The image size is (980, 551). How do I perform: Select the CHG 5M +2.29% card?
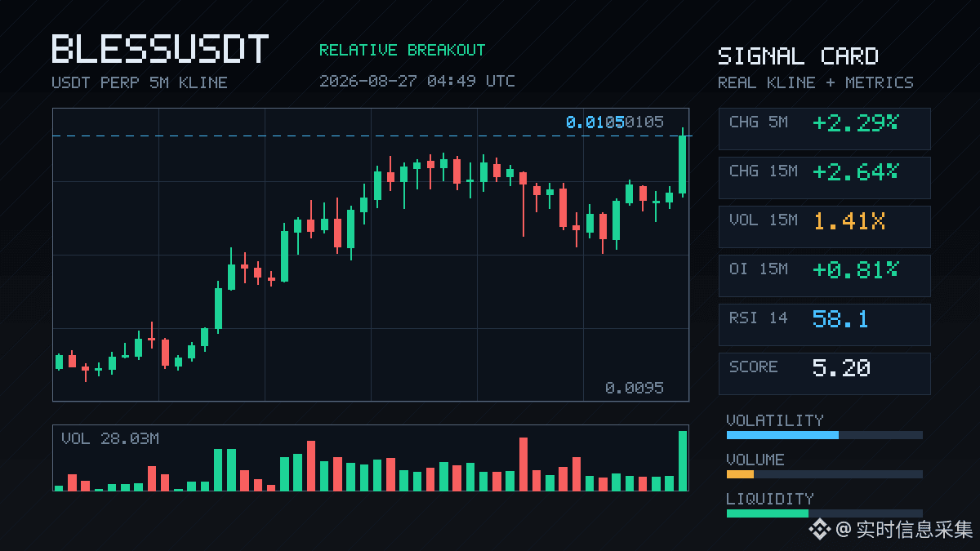[824, 128]
